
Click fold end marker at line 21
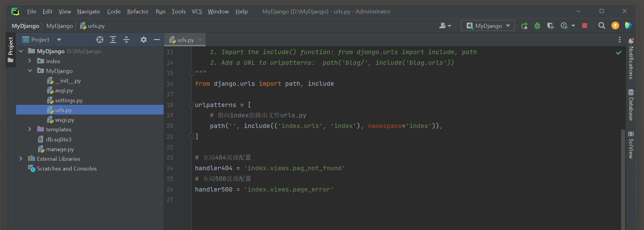point(191,136)
